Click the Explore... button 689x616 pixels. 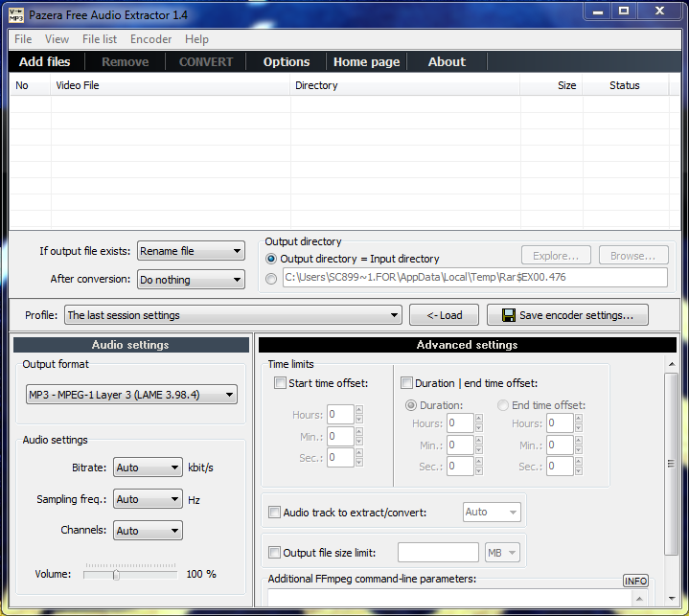(556, 256)
